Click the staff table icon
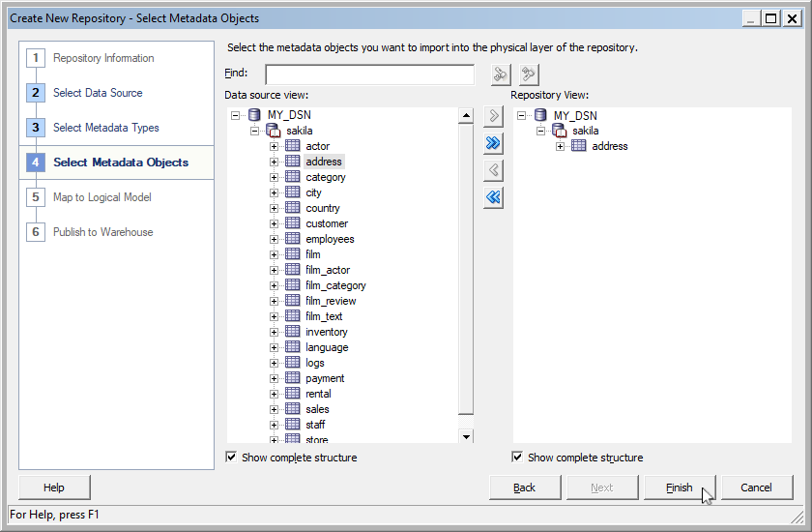 coord(293,425)
